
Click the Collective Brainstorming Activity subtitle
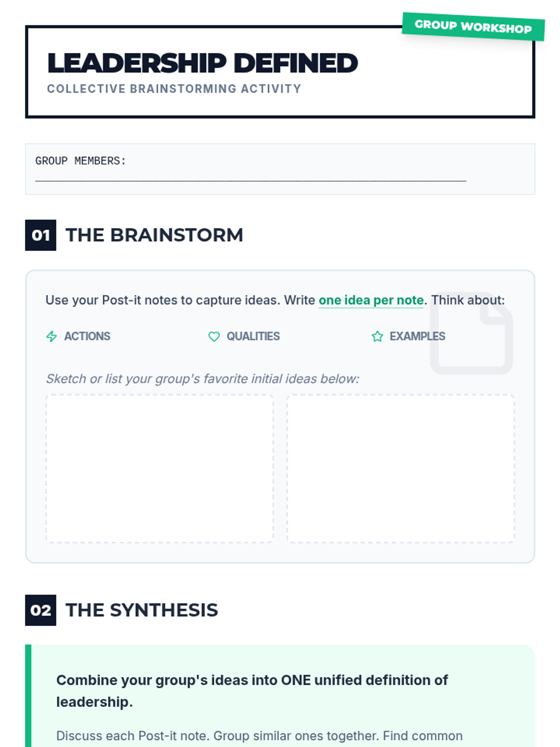click(174, 89)
